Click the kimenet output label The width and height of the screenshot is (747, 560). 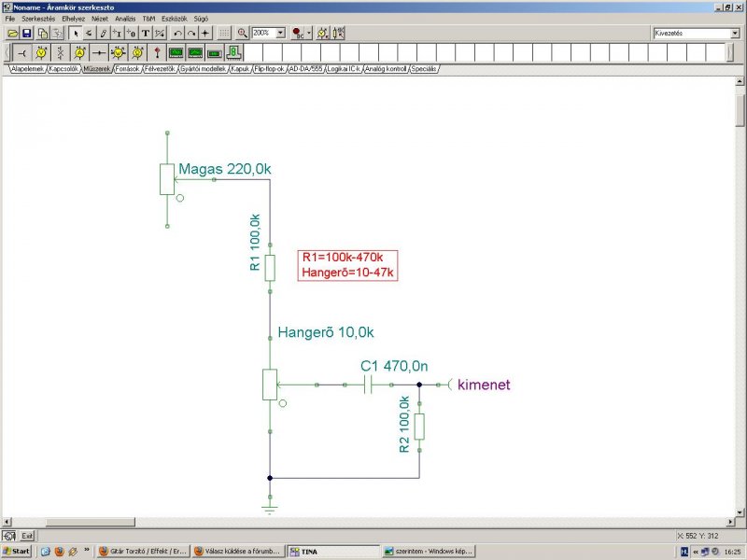pos(484,385)
